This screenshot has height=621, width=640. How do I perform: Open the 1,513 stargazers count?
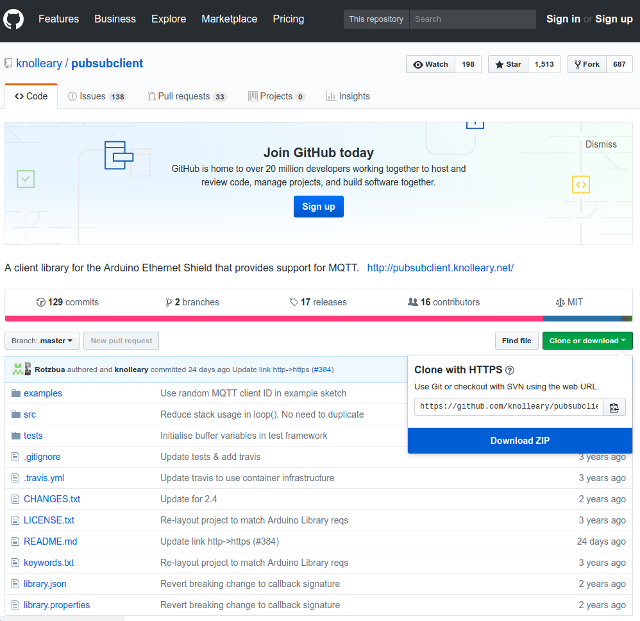click(544, 64)
